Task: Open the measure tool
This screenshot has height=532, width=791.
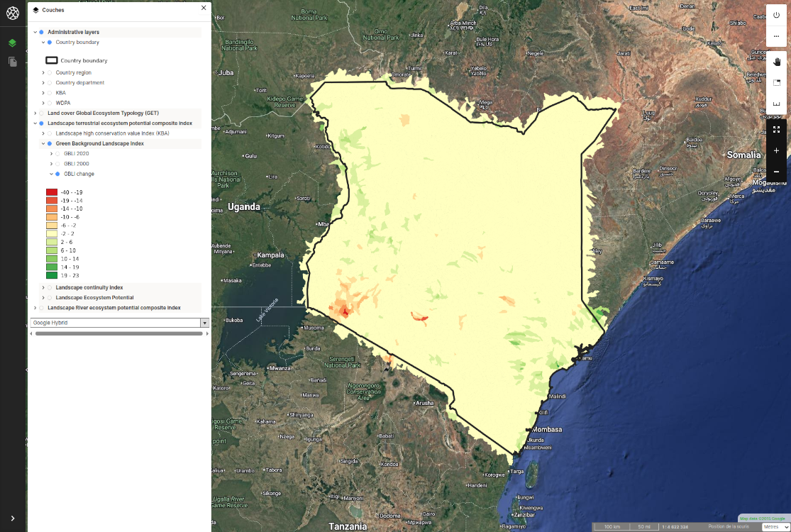Action: (x=777, y=103)
